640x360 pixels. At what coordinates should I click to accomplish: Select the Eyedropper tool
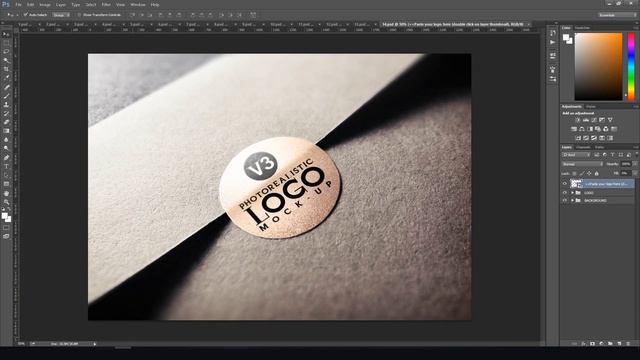pyautogui.click(x=6, y=78)
